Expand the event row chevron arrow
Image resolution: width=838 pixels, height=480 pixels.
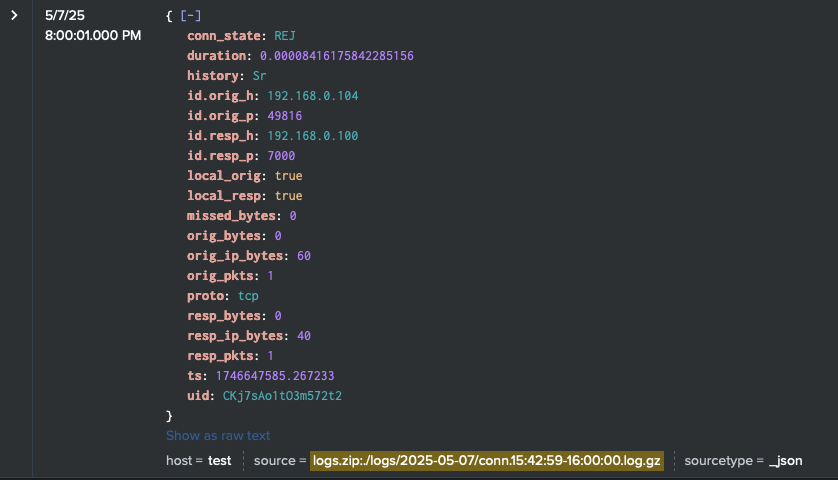[x=14, y=16]
